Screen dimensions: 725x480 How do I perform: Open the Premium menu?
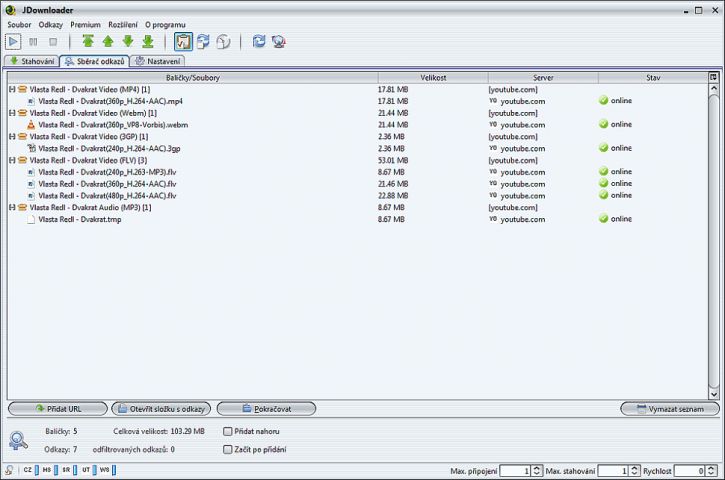(x=85, y=25)
